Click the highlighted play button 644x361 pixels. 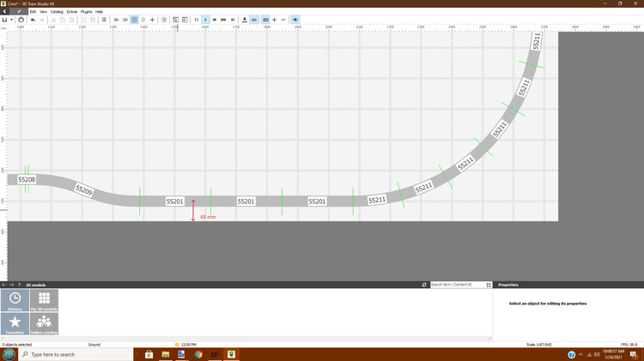pyautogui.click(x=205, y=20)
